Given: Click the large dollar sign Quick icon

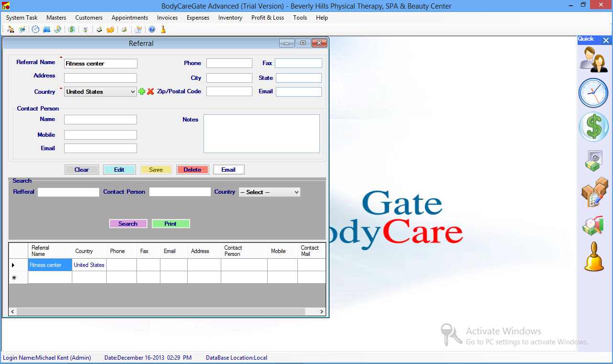Looking at the screenshot, I should (593, 127).
